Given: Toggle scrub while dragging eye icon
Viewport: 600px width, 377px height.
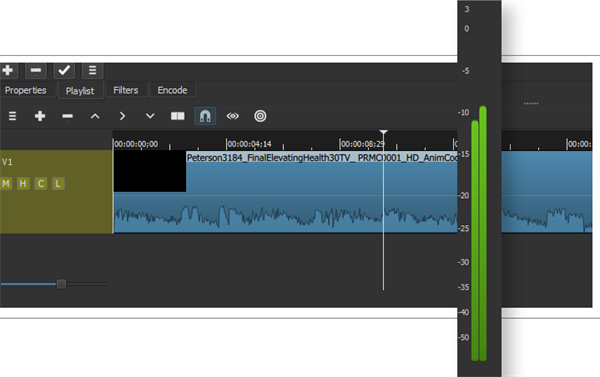Looking at the screenshot, I should 233,116.
